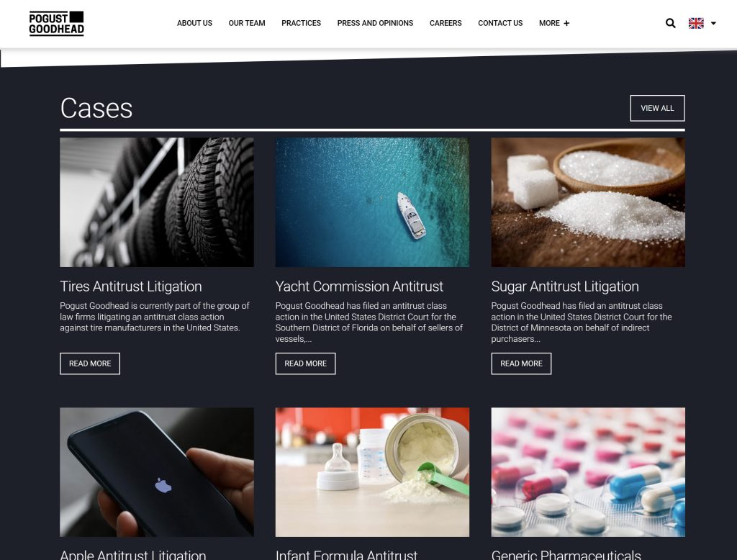Read more about Sugar Antitrust Litigation
Viewport: 737px width, 560px height.
click(521, 363)
